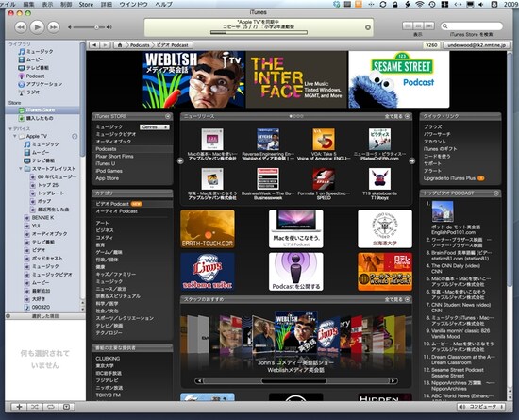This screenshot has height=420, width=519.
Task: Open the ウインドウ menu
Action: click(x=133, y=5)
